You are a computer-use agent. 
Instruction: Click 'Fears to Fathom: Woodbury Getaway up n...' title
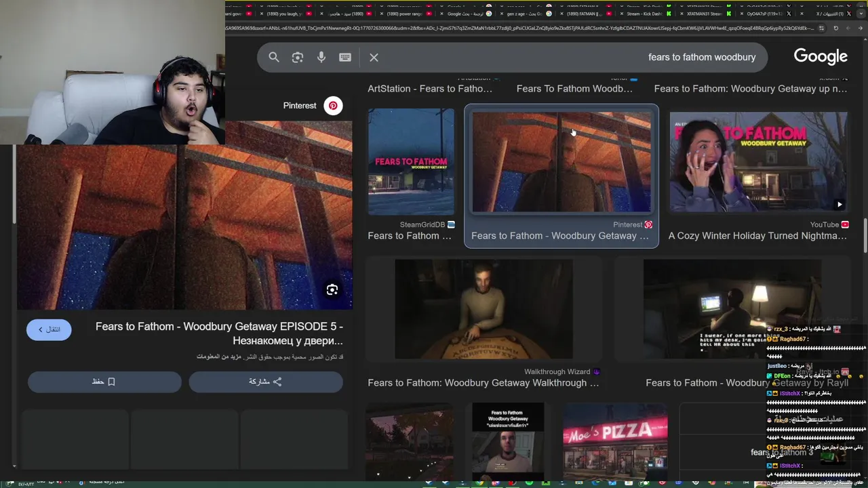coord(751,89)
